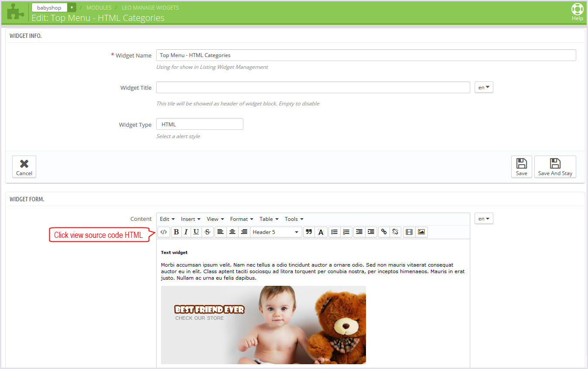
Task: Align text left in editor
Action: click(221, 232)
